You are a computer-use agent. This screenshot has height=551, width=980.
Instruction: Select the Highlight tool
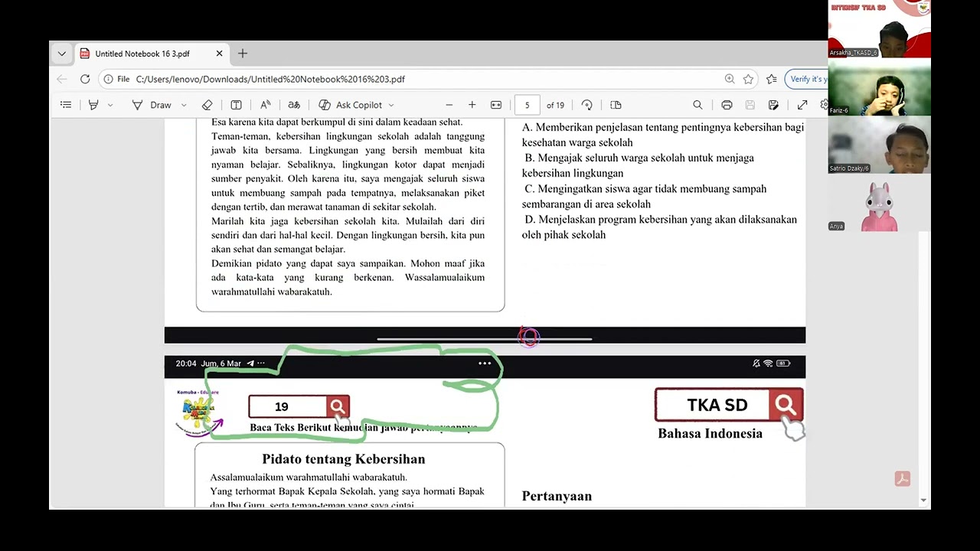[93, 105]
